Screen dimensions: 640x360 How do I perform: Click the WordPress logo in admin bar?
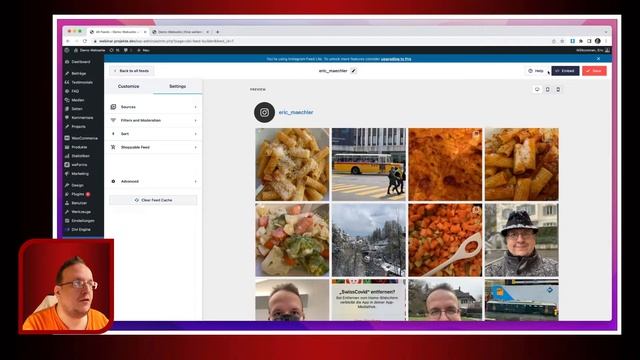[x=67, y=50]
